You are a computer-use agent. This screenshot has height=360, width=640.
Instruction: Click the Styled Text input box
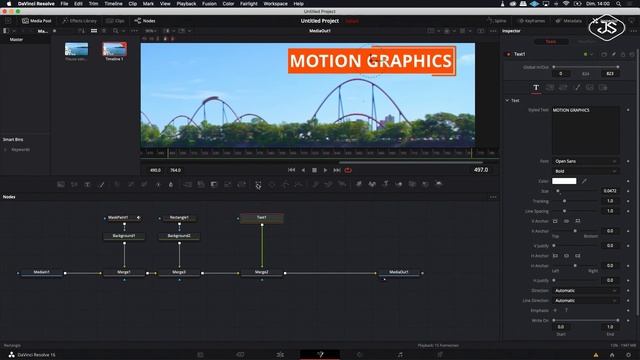coord(586,131)
